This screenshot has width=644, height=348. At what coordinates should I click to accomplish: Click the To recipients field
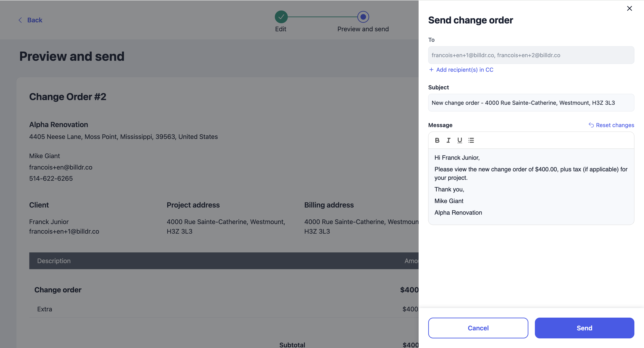531,55
